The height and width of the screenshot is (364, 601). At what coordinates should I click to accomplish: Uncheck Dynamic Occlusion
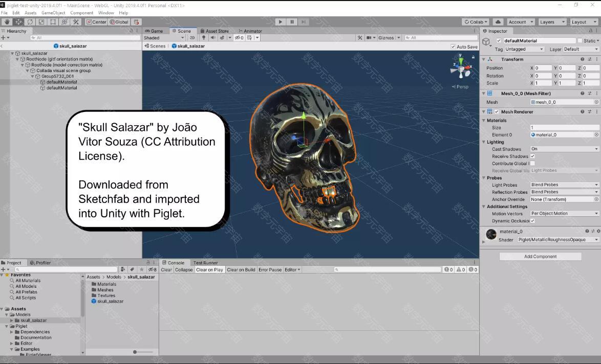point(532,221)
